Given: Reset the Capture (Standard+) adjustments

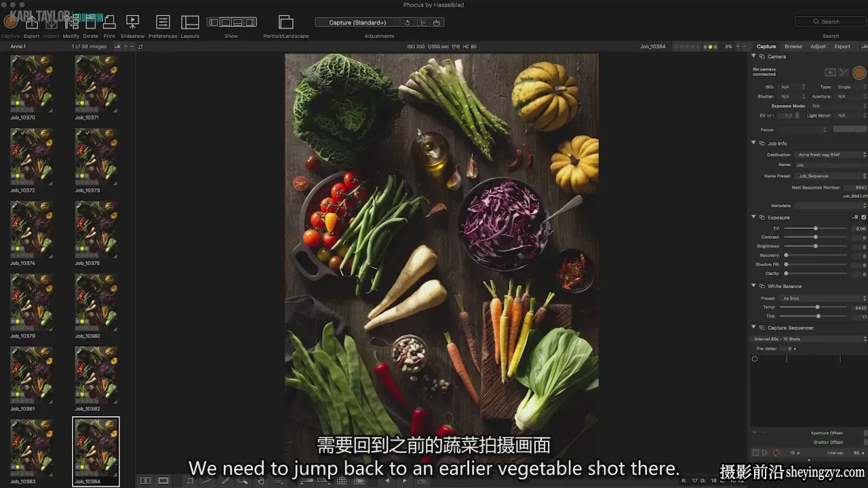Looking at the screenshot, I should point(407,22).
